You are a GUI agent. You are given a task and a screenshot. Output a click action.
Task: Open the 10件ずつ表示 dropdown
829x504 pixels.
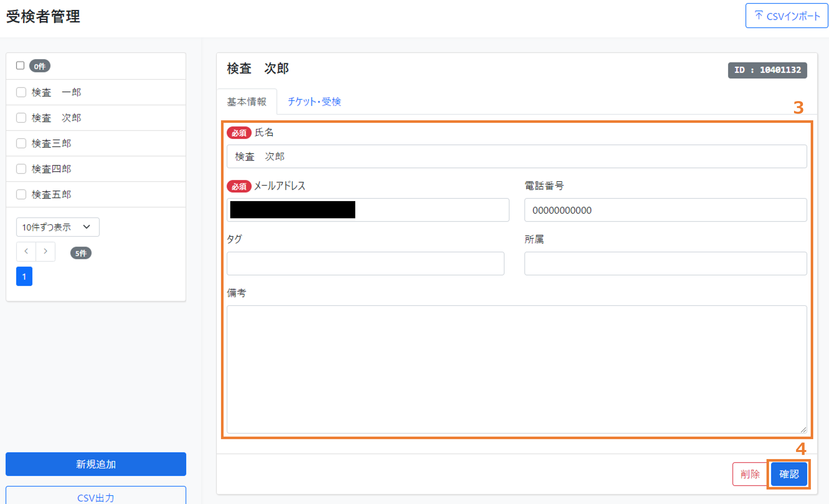(58, 227)
